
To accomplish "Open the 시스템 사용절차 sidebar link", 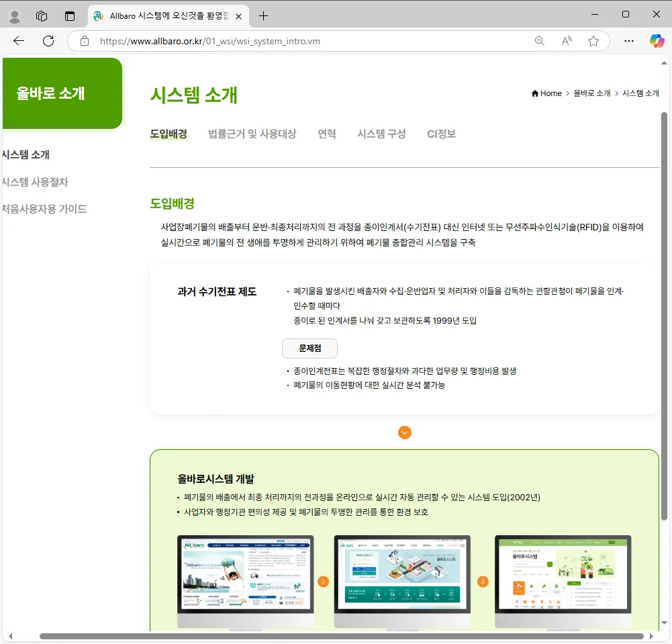I will coord(36,182).
